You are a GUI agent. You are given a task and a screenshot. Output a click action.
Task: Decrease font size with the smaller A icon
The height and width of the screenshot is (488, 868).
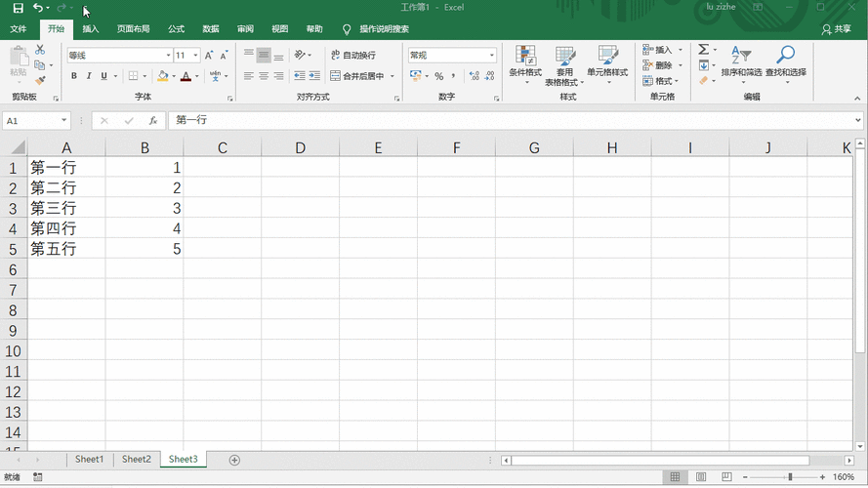[x=224, y=56]
